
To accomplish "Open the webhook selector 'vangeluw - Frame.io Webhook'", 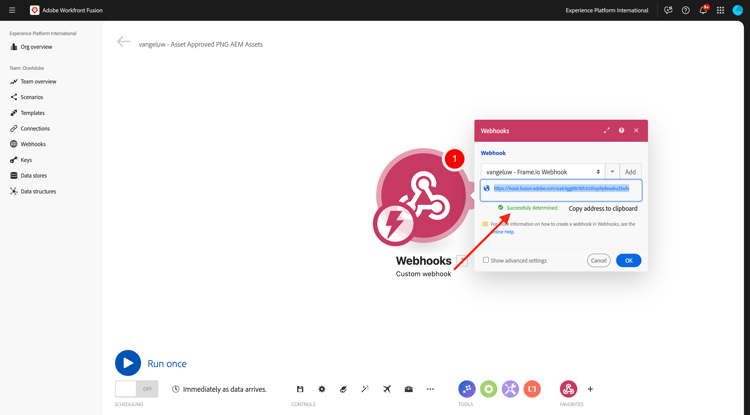I will (x=543, y=172).
